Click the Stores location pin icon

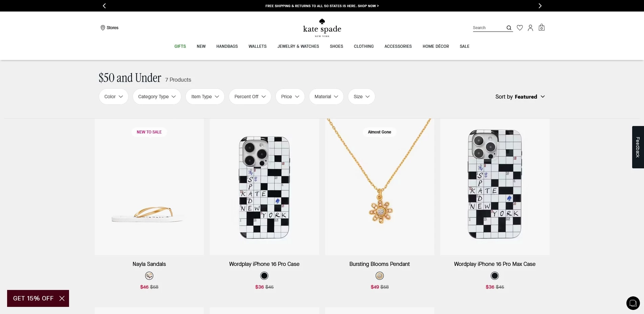(x=103, y=28)
